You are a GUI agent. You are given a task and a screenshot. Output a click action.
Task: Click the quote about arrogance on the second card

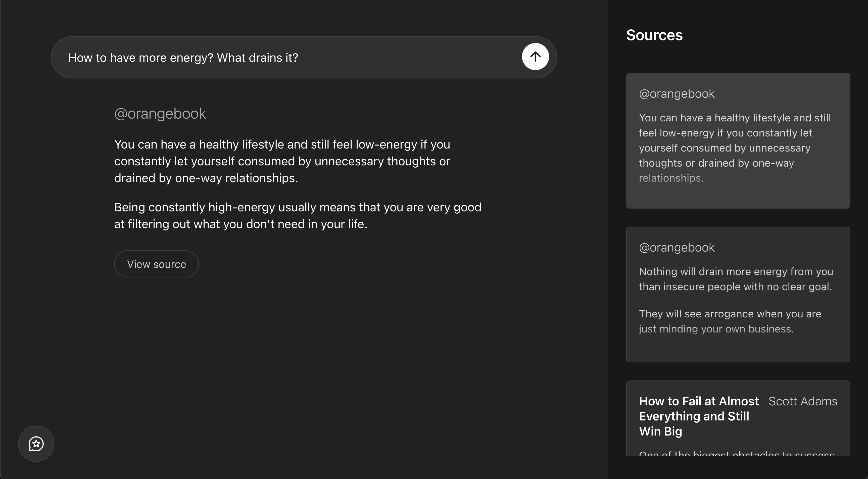click(730, 321)
